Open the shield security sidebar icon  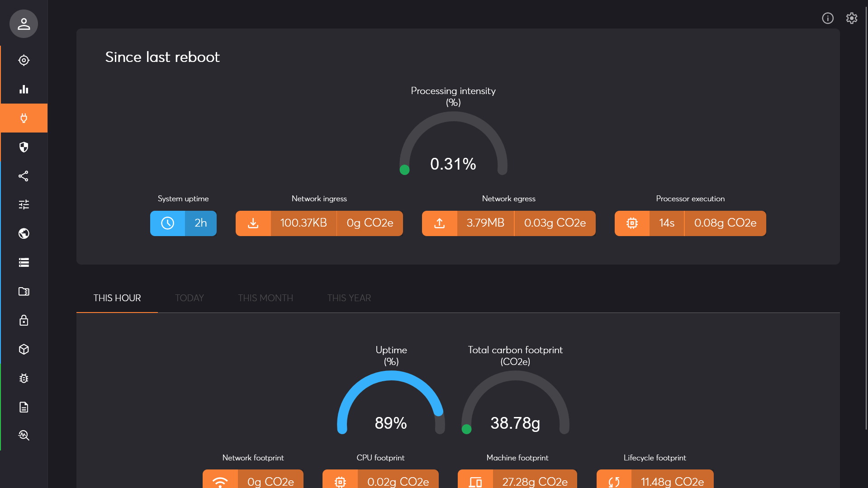[x=24, y=147]
